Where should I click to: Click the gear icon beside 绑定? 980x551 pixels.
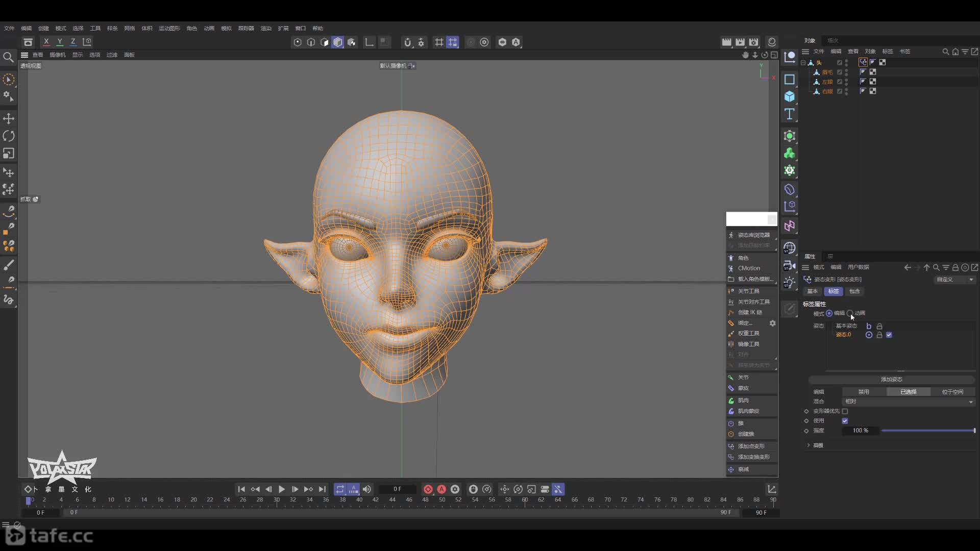[772, 323]
